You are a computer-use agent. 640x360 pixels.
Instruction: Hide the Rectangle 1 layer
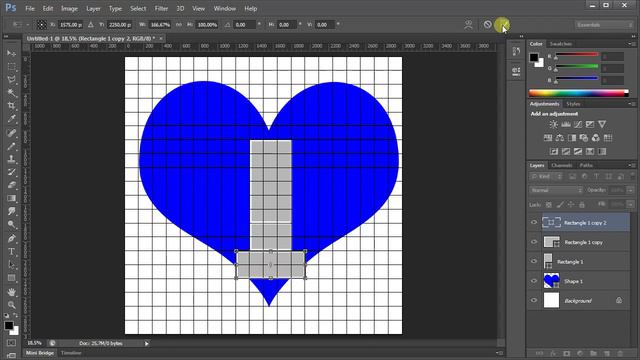(533, 262)
